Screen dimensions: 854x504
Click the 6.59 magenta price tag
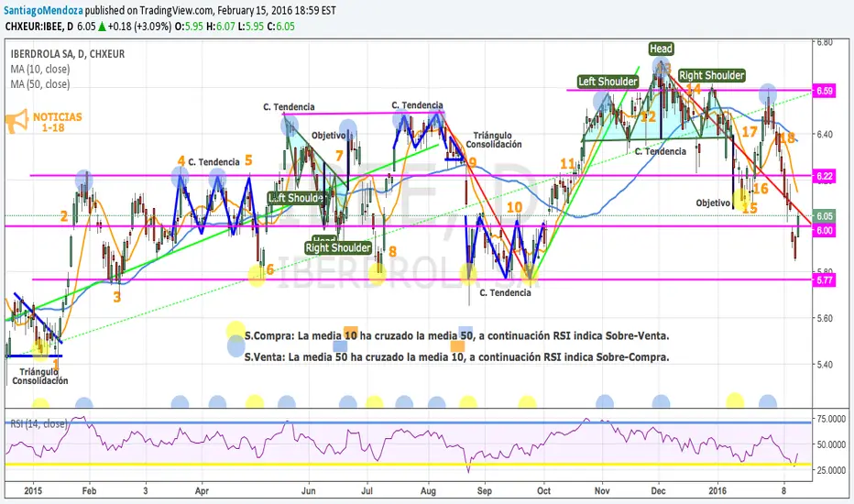pos(824,91)
